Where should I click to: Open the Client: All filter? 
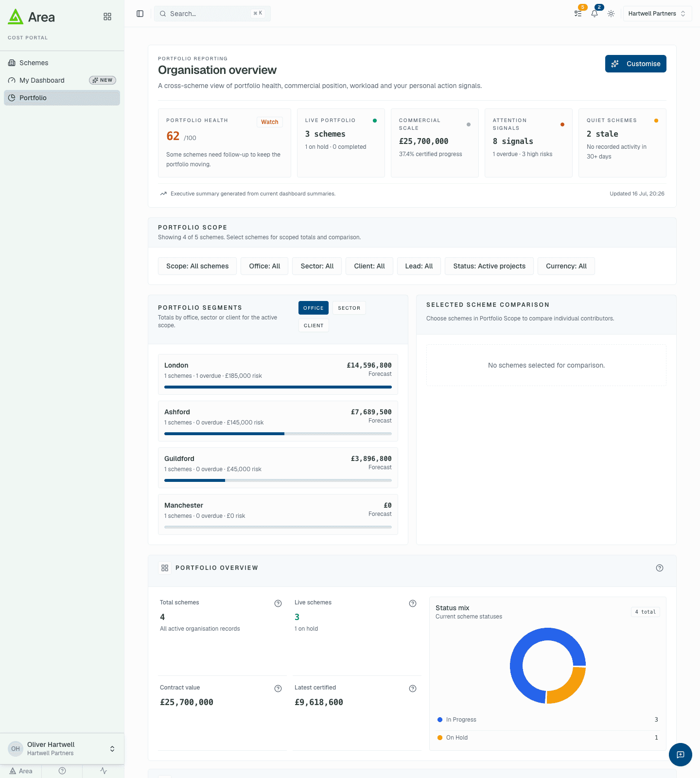point(369,266)
